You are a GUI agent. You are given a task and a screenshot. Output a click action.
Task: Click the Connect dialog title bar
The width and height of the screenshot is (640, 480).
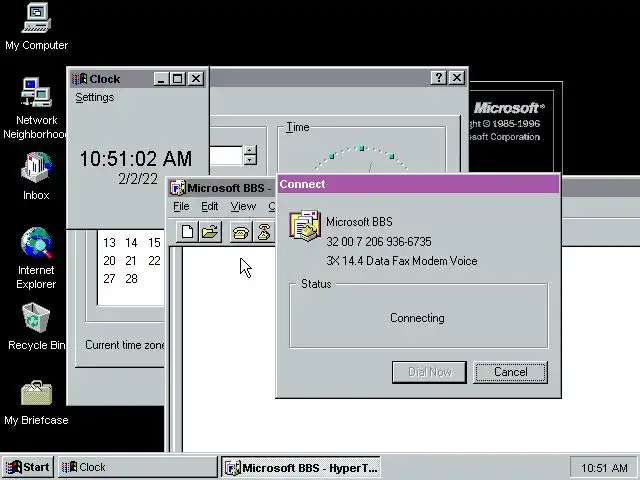click(x=418, y=184)
